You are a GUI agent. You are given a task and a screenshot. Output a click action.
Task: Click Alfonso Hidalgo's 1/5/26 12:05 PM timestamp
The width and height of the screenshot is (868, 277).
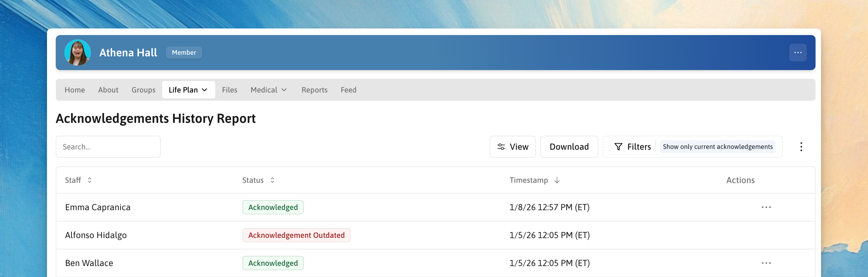tap(550, 235)
